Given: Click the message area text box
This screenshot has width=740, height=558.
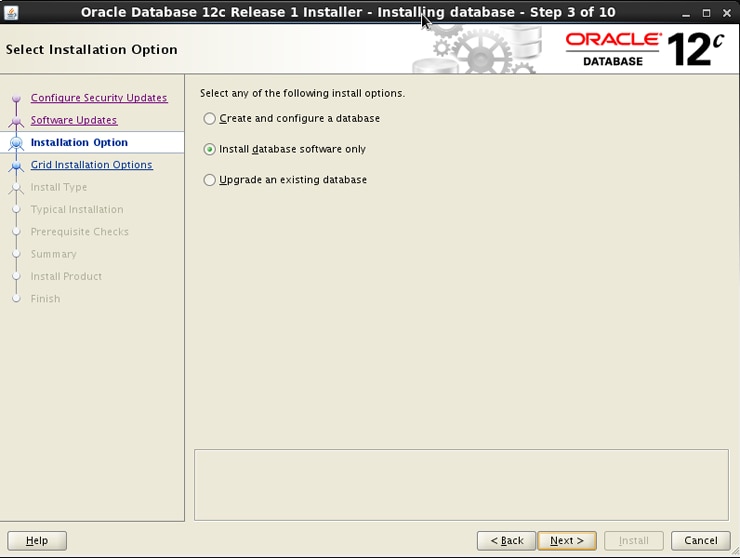Looking at the screenshot, I should click(x=461, y=485).
